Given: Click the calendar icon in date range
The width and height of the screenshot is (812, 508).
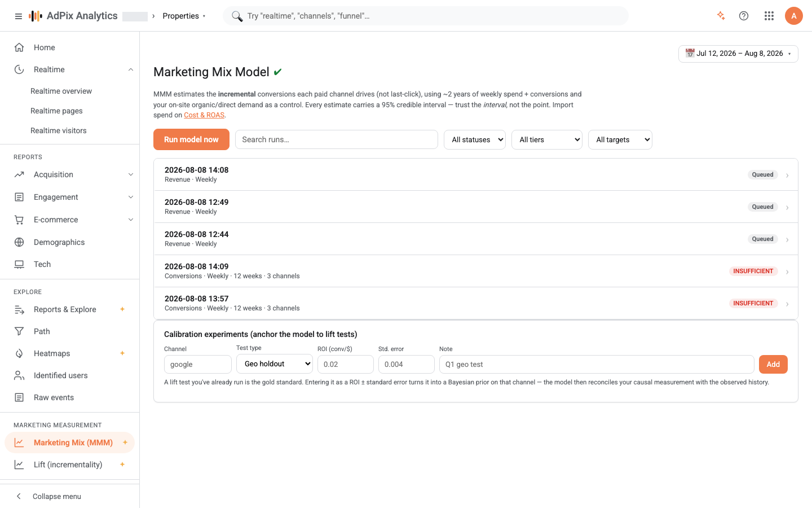Looking at the screenshot, I should pyautogui.click(x=690, y=53).
